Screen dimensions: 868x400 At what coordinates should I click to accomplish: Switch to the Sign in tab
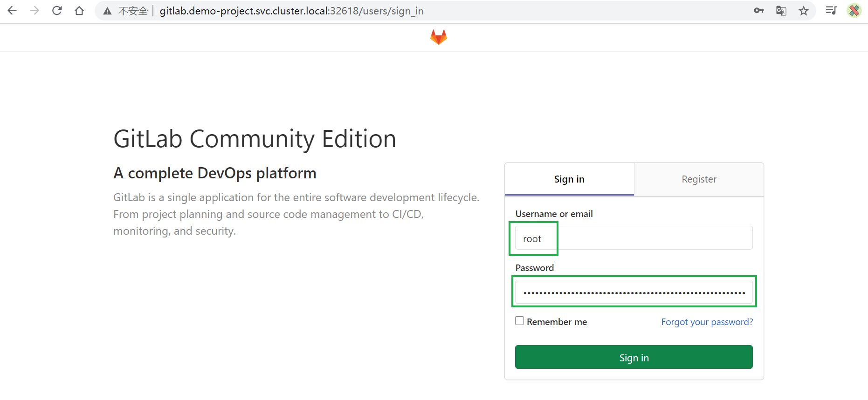pyautogui.click(x=569, y=179)
